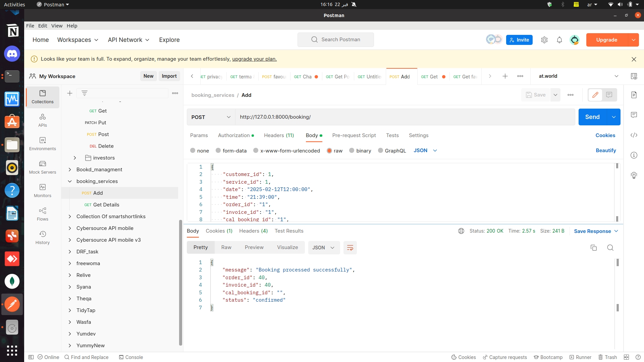644x362 pixels.
Task: Open the POST method dropdown
Action: point(211,117)
